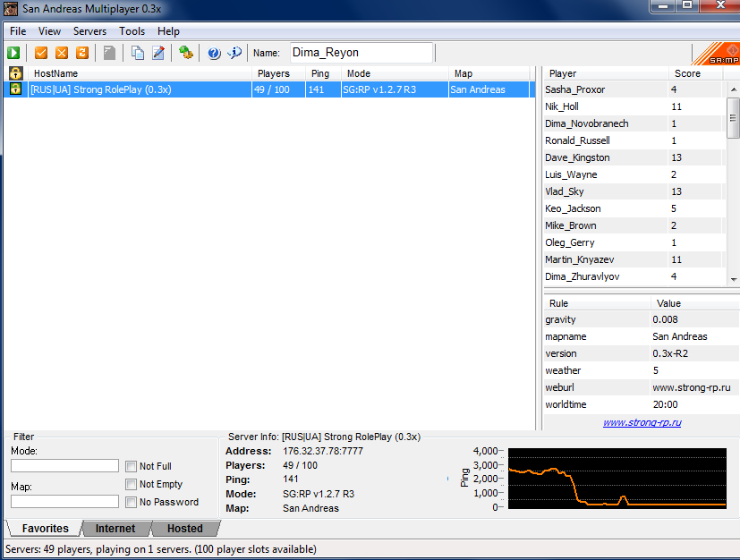740x560 pixels.
Task: Click the About info bubble icon
Action: click(x=234, y=53)
